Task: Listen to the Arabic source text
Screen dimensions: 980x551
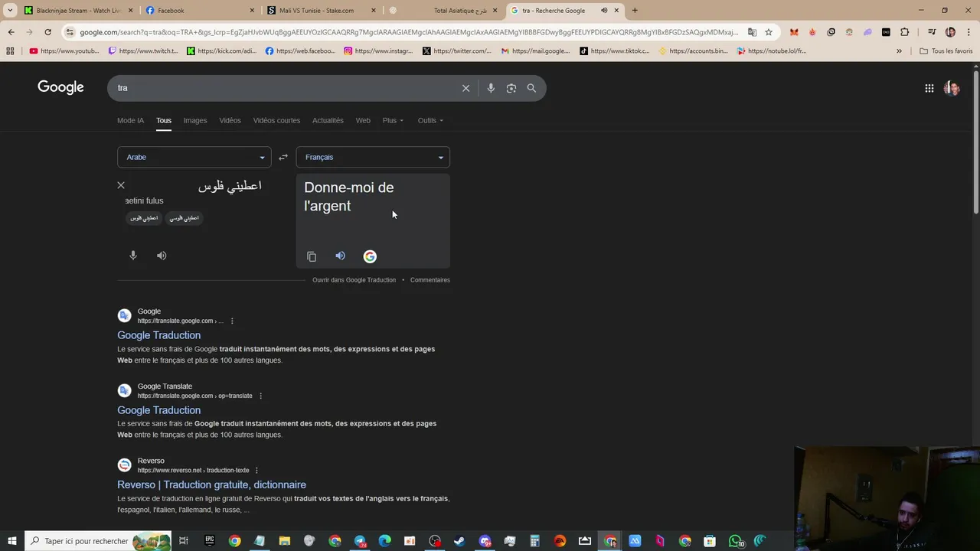Action: (x=162, y=256)
